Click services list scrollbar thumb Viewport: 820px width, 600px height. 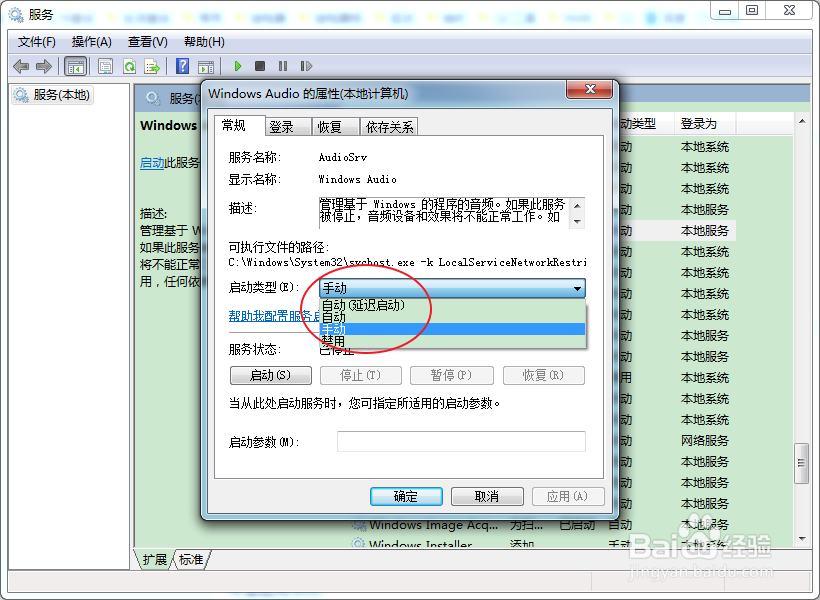click(801, 463)
